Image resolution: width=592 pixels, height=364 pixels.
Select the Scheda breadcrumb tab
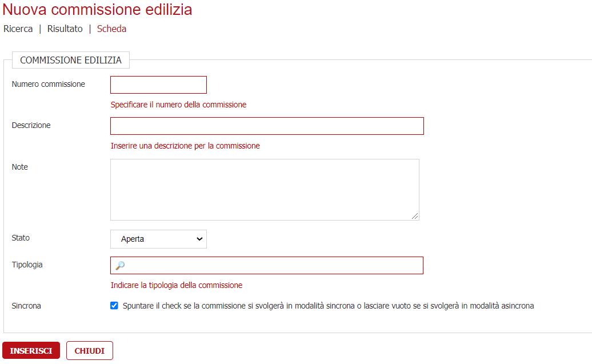pyautogui.click(x=111, y=29)
